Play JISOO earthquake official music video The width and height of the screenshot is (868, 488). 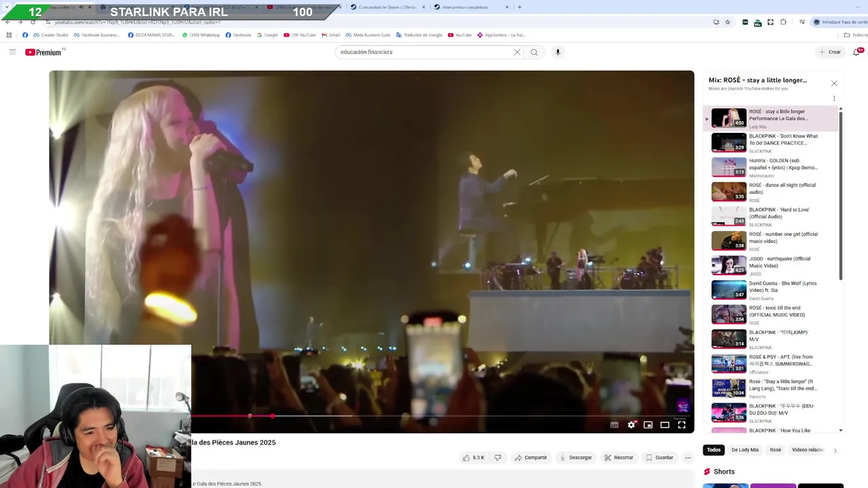pyautogui.click(x=771, y=266)
